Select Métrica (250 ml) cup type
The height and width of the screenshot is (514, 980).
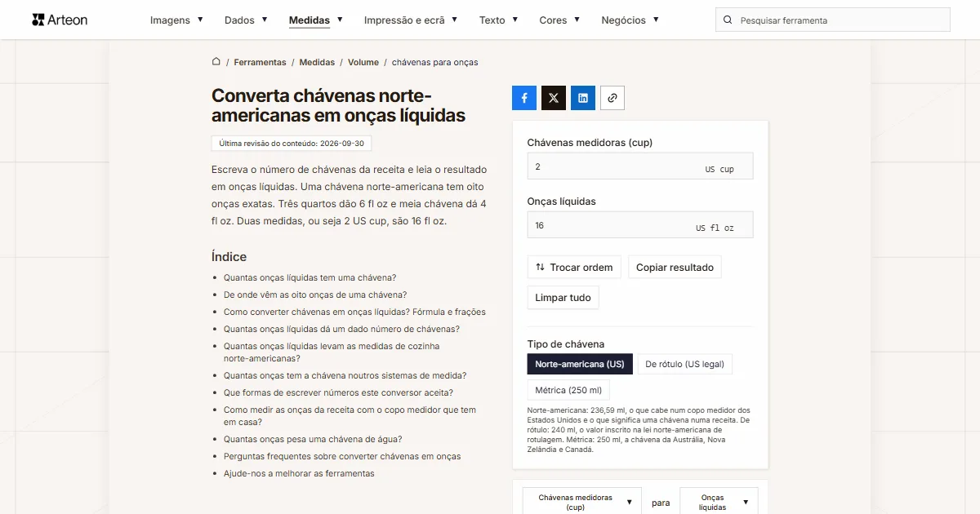[x=568, y=390]
